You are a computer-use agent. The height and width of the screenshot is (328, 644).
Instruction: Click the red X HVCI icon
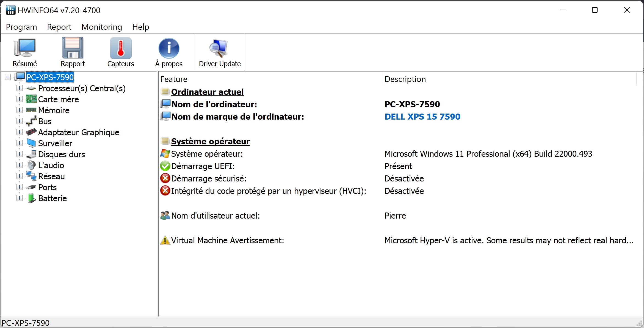165,191
